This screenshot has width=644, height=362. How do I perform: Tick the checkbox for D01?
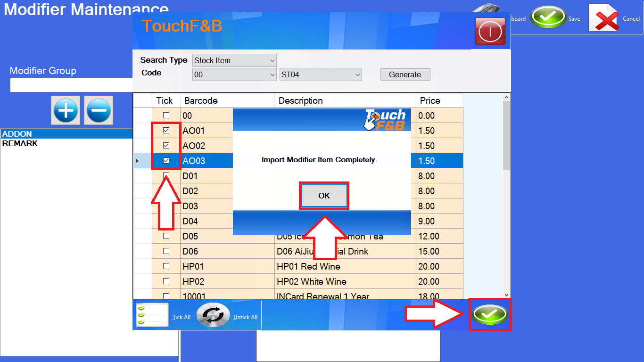[x=166, y=176]
